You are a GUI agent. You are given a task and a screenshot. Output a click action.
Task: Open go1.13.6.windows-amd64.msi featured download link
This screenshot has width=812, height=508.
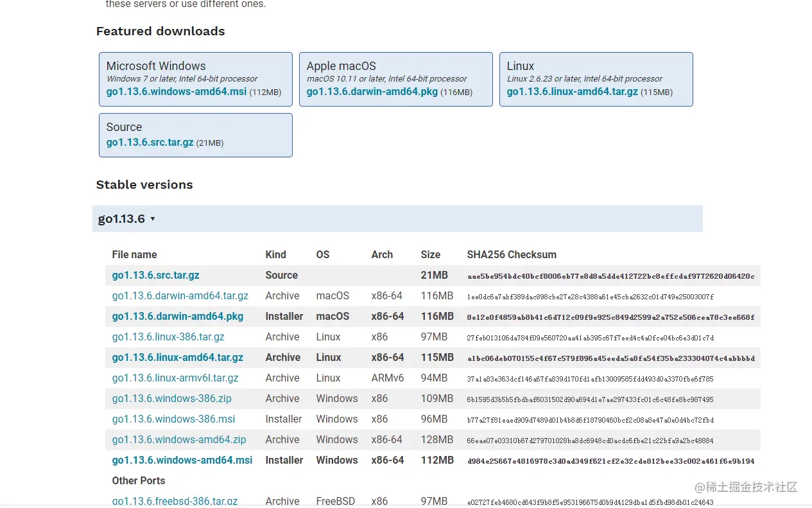pos(177,92)
